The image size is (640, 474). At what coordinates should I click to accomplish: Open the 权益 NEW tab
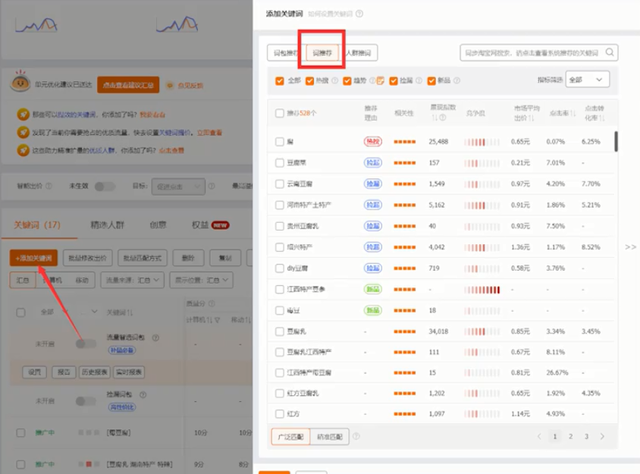211,225
